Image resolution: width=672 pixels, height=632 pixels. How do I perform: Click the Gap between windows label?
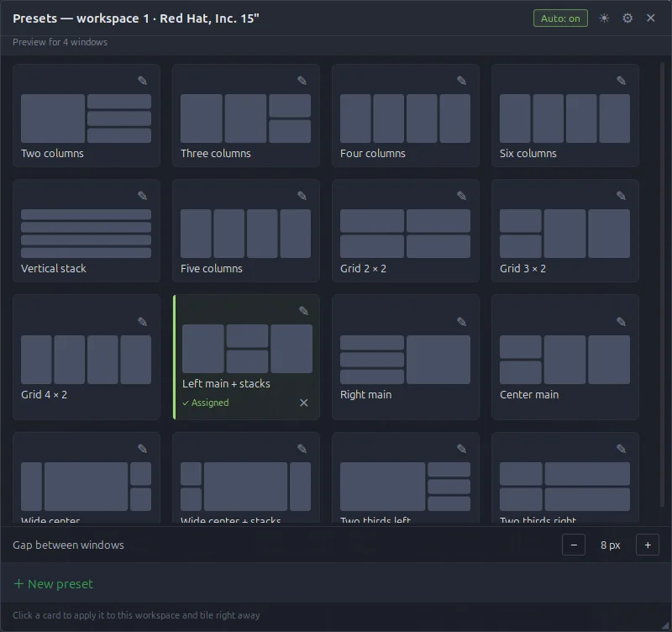tap(68, 545)
